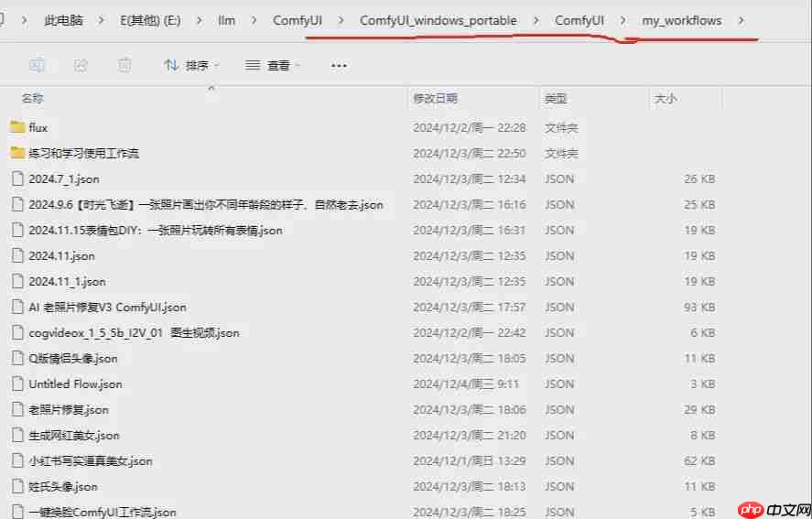Click the file icon of 生成网红美女.json
Image resolution: width=812 pixels, height=519 pixels.
[x=17, y=435]
